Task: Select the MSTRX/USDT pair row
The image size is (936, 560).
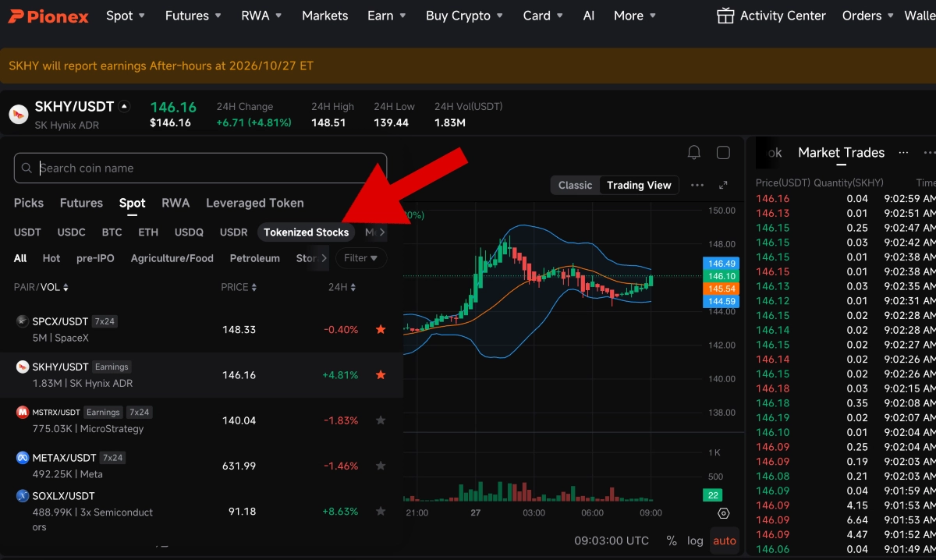Action: tap(201, 420)
